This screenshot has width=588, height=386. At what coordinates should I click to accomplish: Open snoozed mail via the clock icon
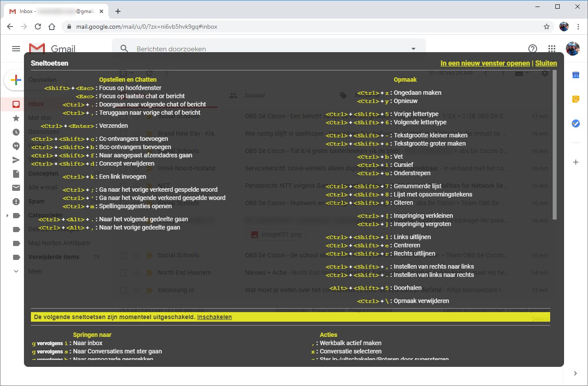point(16,132)
